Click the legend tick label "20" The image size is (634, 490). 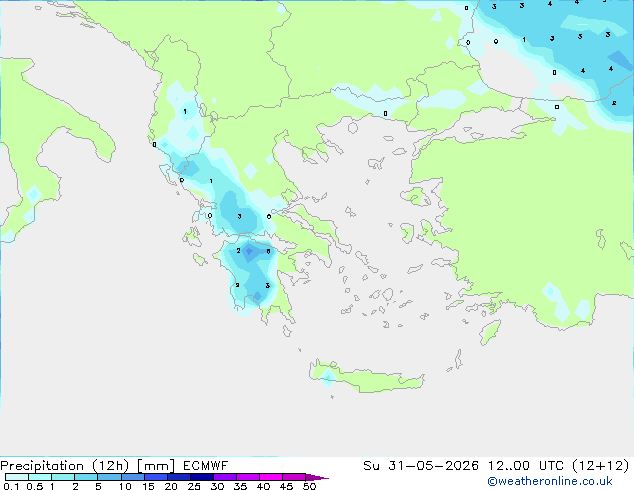[x=171, y=486]
